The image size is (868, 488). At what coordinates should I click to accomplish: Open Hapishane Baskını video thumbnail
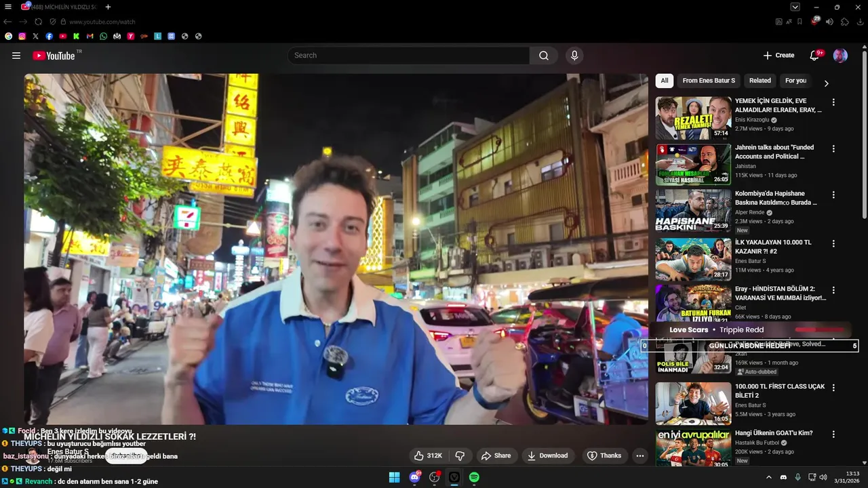coord(693,210)
